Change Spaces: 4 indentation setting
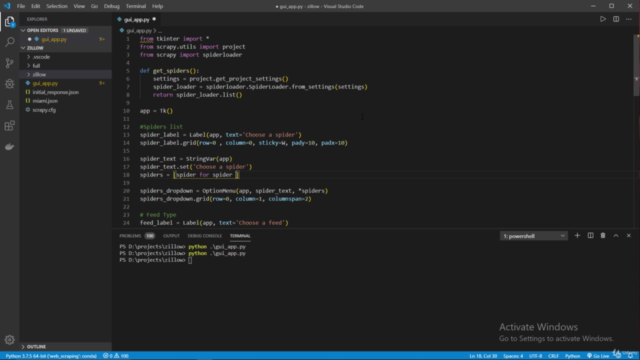The height and width of the screenshot is (360, 640). coord(513,356)
